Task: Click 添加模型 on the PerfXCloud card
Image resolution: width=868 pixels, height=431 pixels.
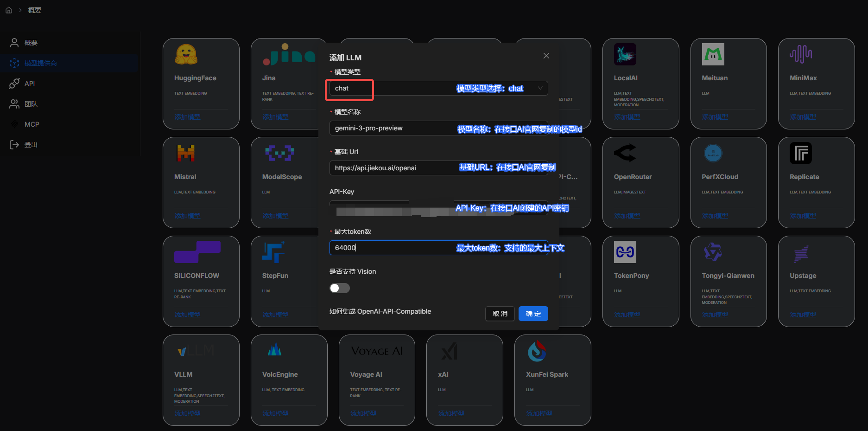Action: [715, 216]
